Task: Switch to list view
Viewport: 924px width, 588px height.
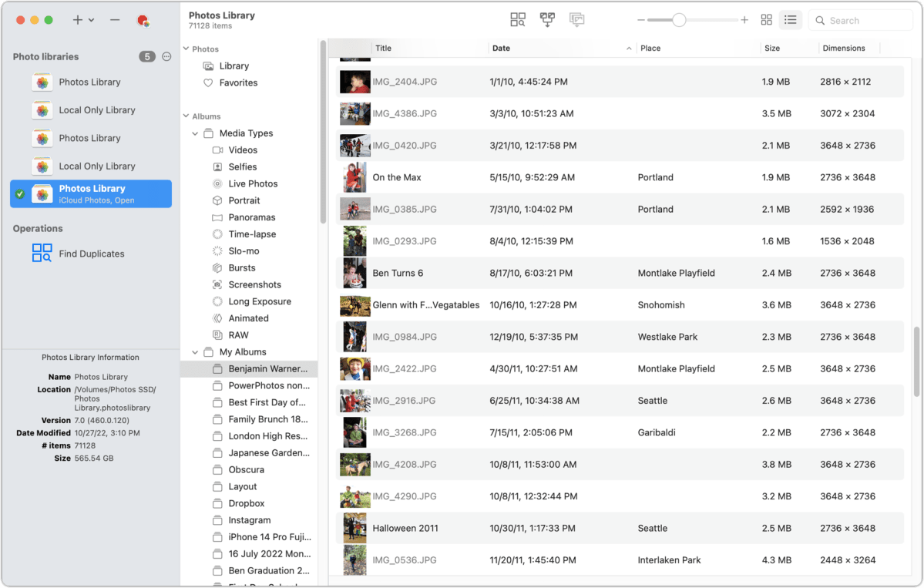Action: (790, 20)
